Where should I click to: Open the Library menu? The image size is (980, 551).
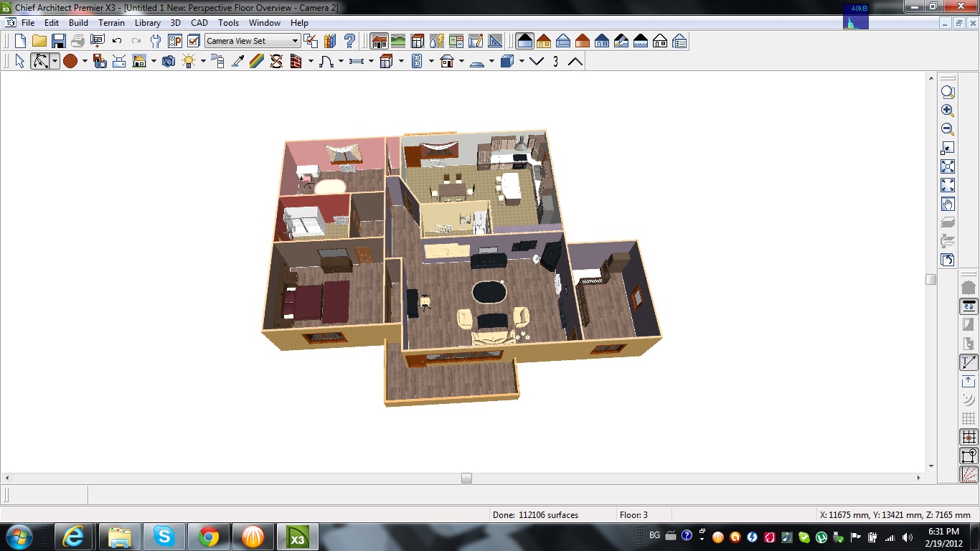148,23
